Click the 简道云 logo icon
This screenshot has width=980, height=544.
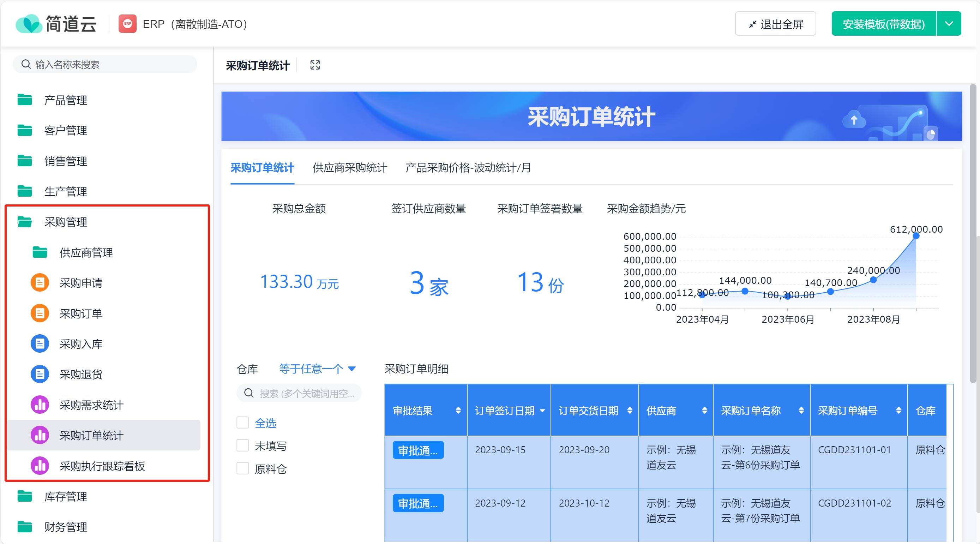30,23
